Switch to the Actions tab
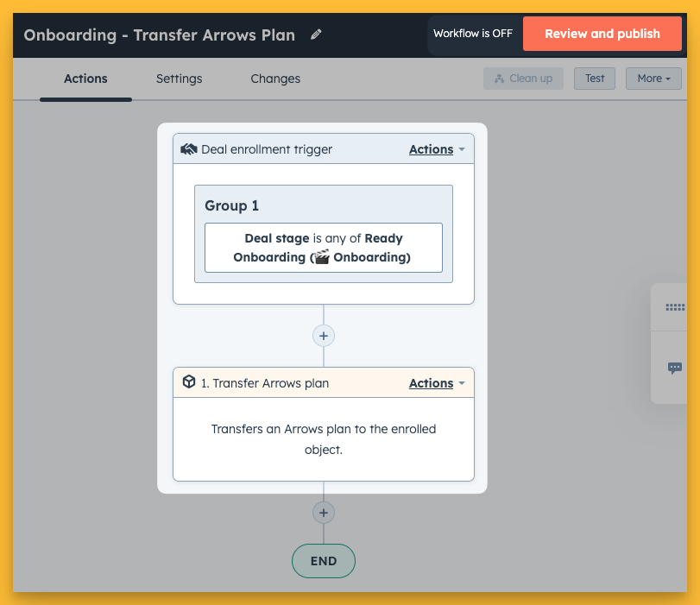 click(85, 79)
